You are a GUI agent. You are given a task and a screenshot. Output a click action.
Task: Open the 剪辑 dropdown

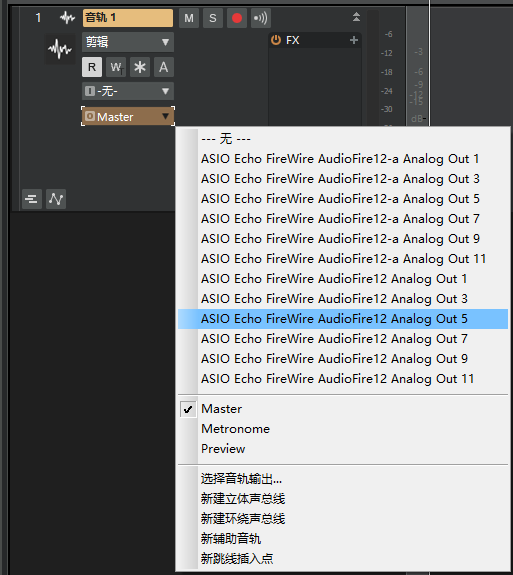(x=128, y=42)
